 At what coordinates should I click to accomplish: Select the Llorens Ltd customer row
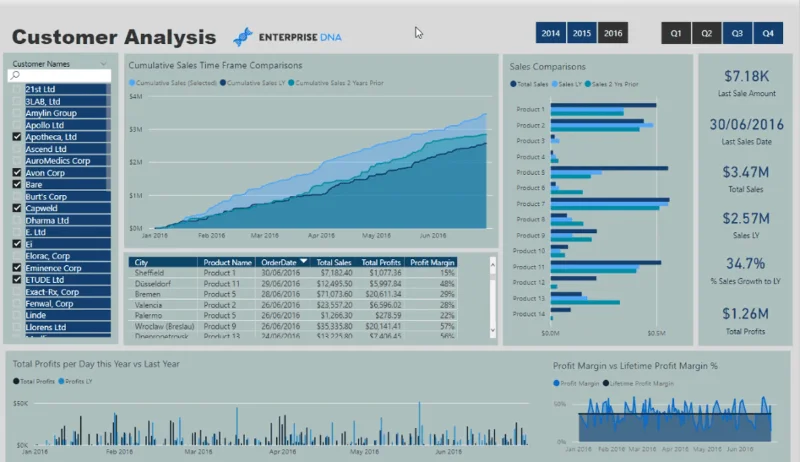coord(67,327)
